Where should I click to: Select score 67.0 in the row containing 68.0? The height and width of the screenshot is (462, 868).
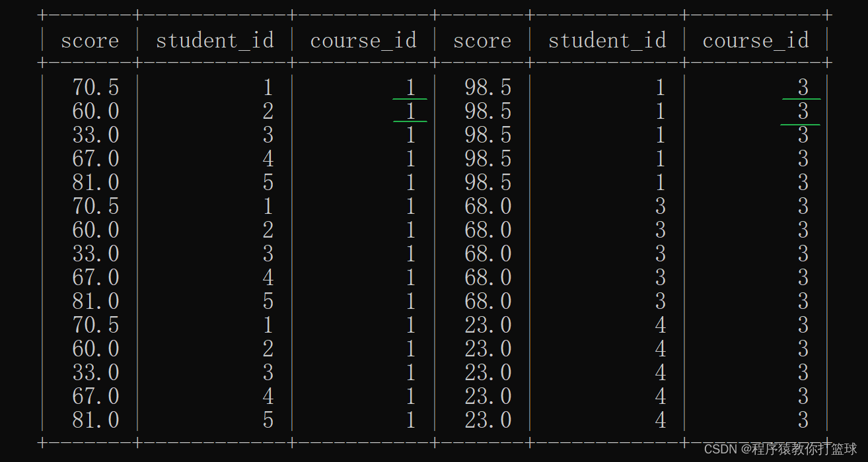point(96,278)
